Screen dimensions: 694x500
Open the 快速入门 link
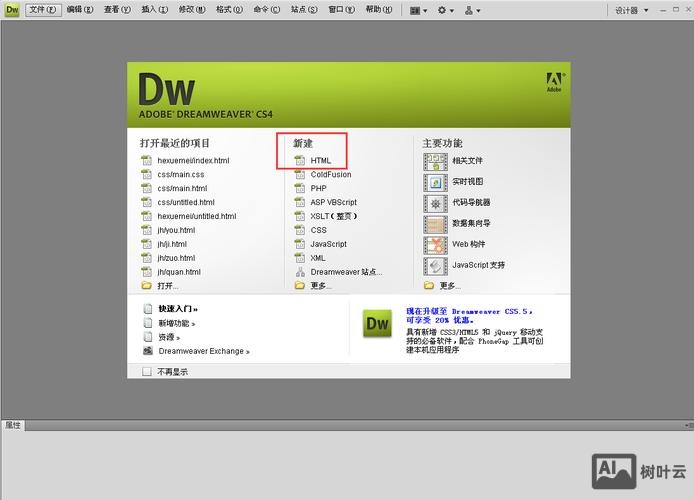(178, 309)
